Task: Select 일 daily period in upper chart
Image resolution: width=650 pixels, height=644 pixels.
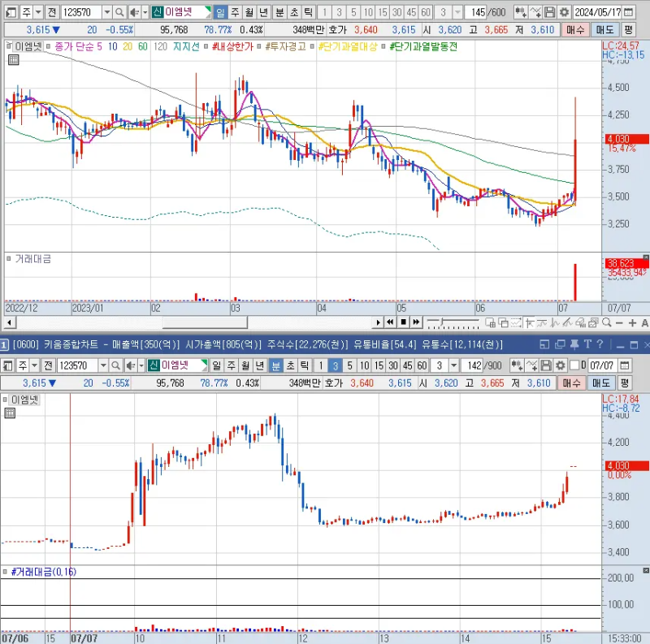Action: click(220, 12)
